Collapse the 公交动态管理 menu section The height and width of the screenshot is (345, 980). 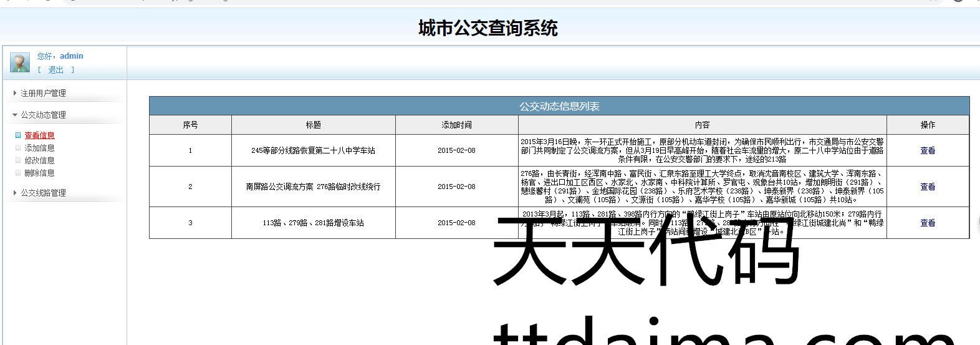pos(43,115)
